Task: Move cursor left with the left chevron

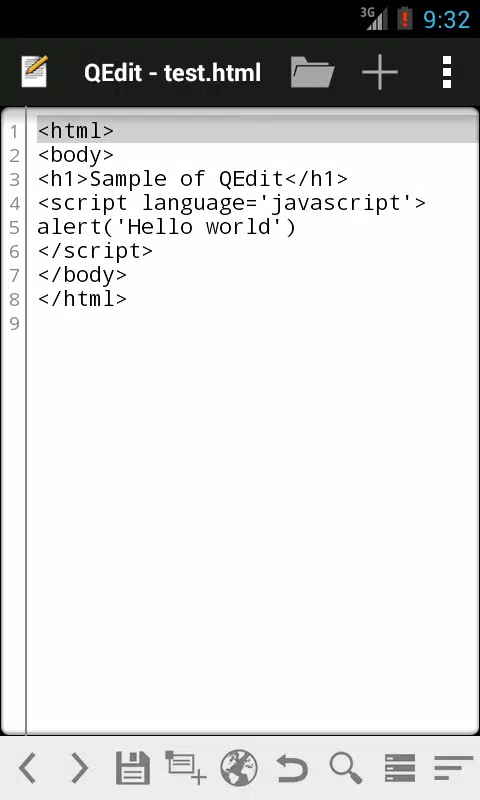Action: [28, 767]
